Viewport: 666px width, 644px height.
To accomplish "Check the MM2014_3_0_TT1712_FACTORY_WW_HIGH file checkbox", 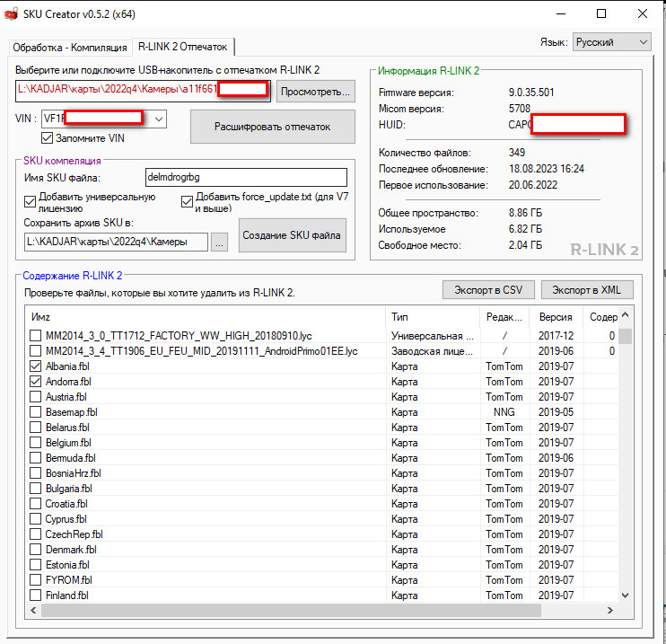I will pyautogui.click(x=36, y=336).
